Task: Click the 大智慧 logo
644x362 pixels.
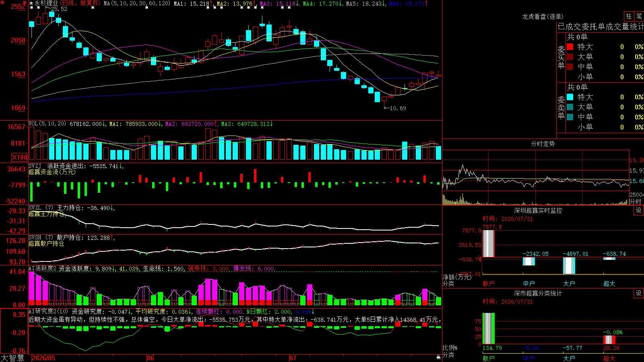Action: pos(12,358)
